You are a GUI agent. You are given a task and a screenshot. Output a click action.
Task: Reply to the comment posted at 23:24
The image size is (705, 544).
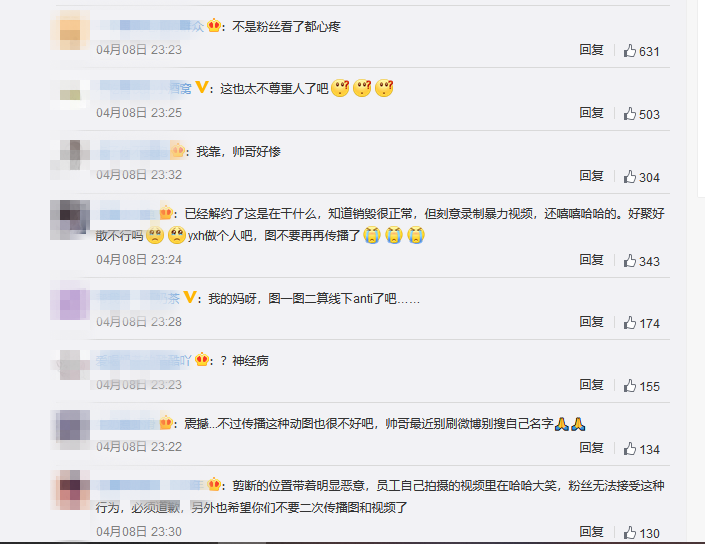tap(591, 260)
